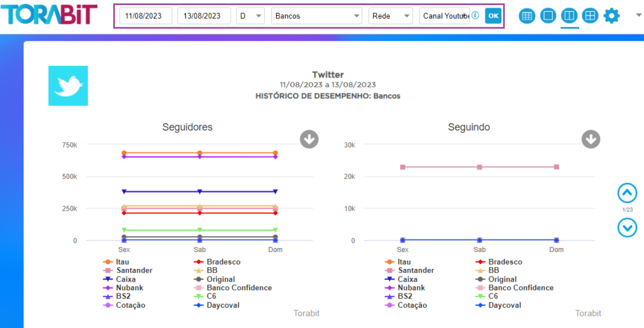The height and width of the screenshot is (328, 644).
Task: Click the Torabit logo
Action: [49, 14]
